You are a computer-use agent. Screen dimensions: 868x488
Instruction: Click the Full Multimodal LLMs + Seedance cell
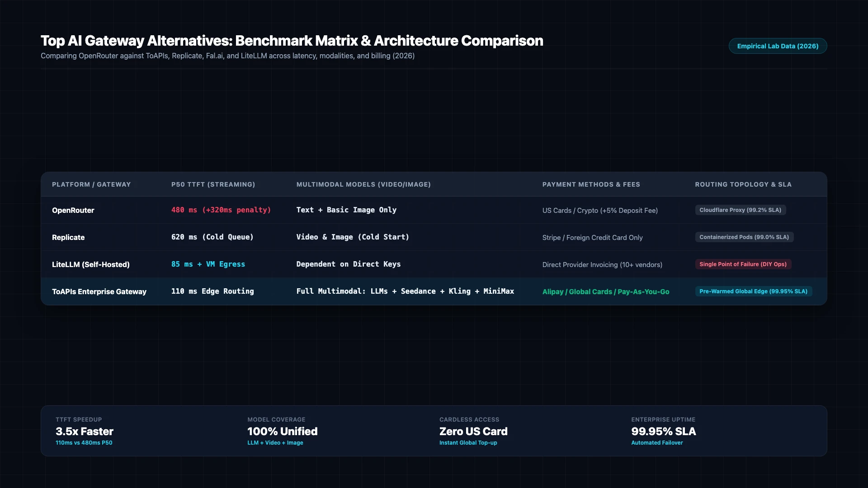(x=405, y=291)
